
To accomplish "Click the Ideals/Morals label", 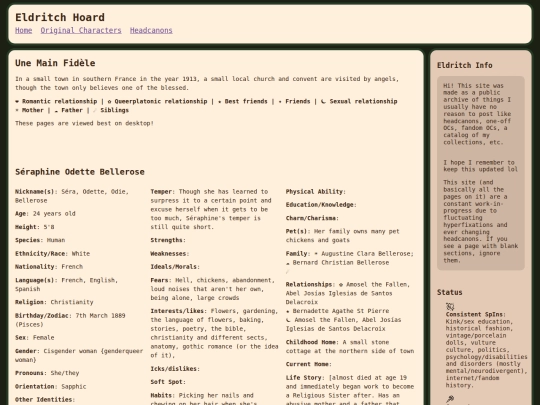I will pyautogui.click(x=175, y=267).
